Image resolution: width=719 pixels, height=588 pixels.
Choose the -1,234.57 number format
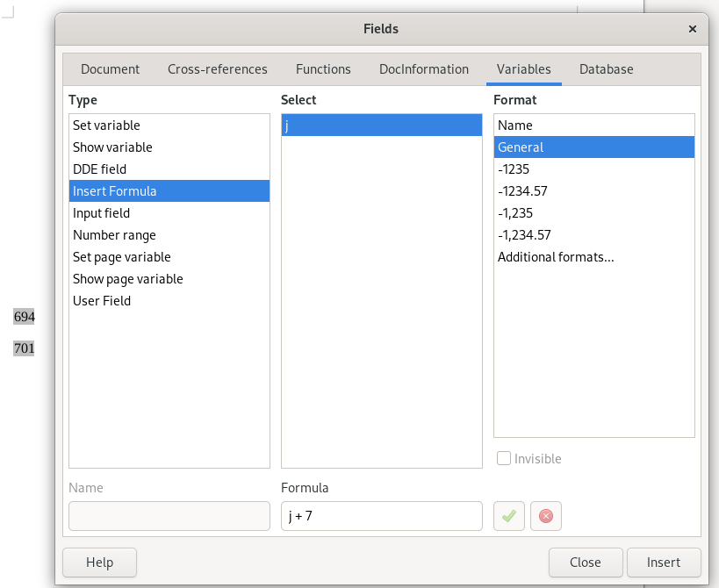(524, 235)
